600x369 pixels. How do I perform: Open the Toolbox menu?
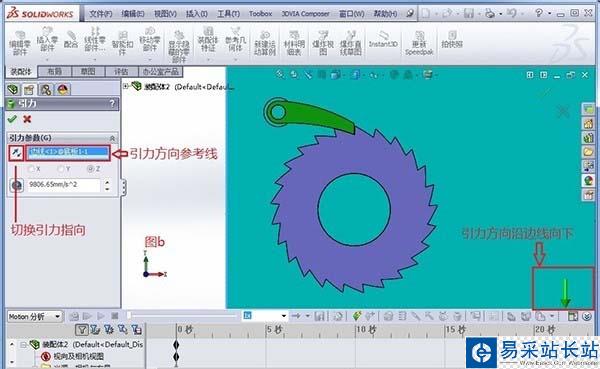(x=261, y=14)
